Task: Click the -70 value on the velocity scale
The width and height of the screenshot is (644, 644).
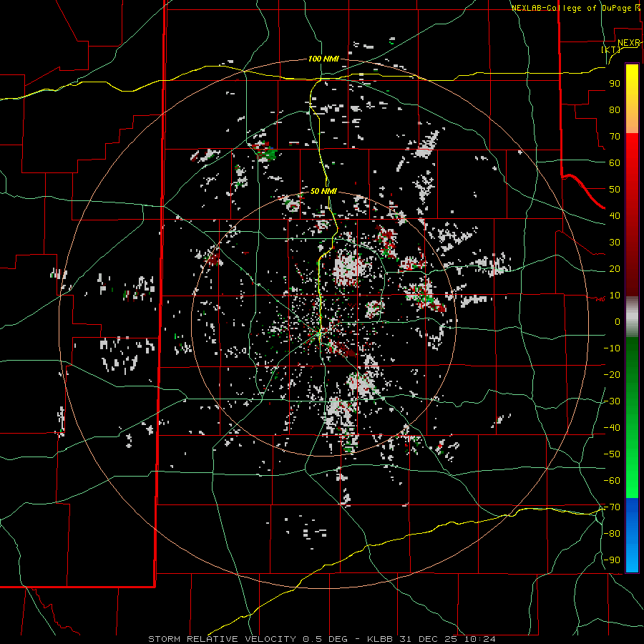Action: [612, 507]
